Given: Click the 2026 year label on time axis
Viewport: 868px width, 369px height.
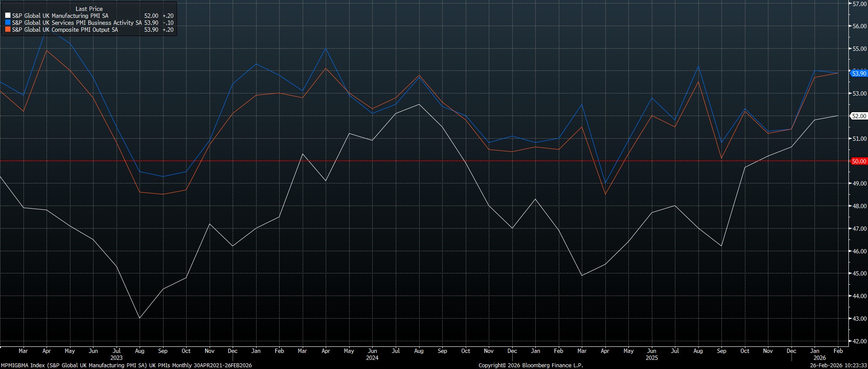Looking at the screenshot, I should (x=819, y=358).
